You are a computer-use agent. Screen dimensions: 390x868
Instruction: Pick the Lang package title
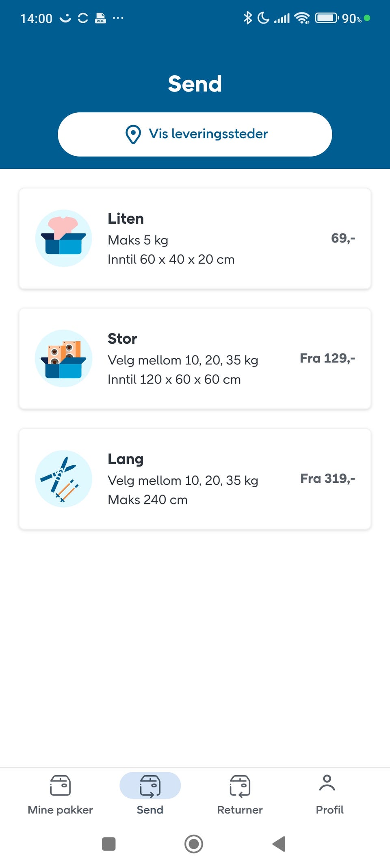click(x=126, y=459)
